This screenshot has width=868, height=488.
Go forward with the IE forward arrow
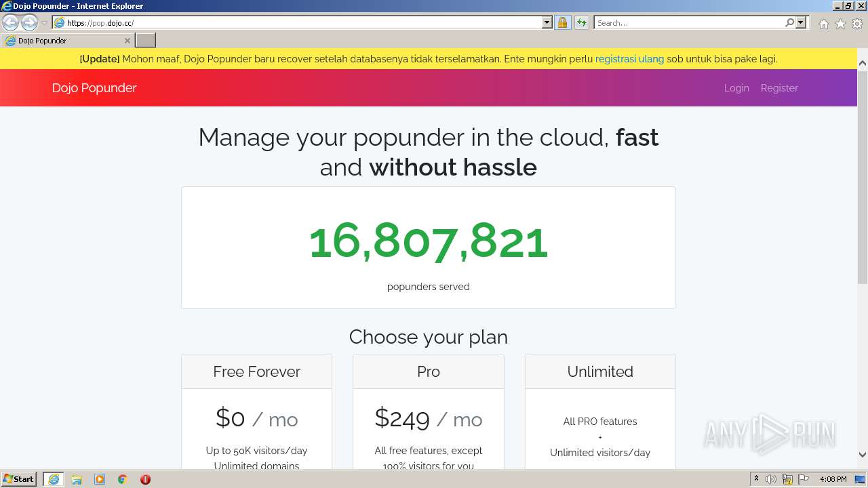coord(29,22)
